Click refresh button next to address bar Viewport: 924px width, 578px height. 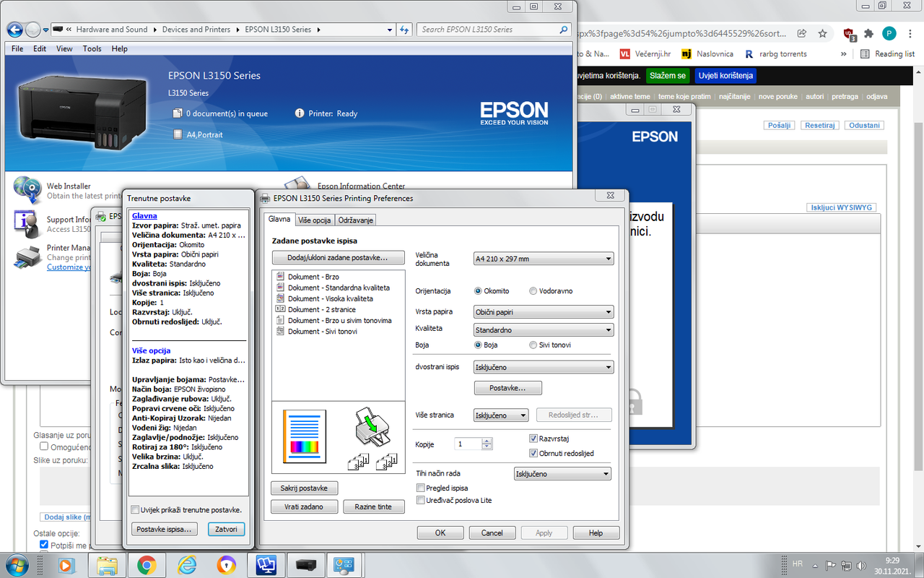[x=404, y=30]
